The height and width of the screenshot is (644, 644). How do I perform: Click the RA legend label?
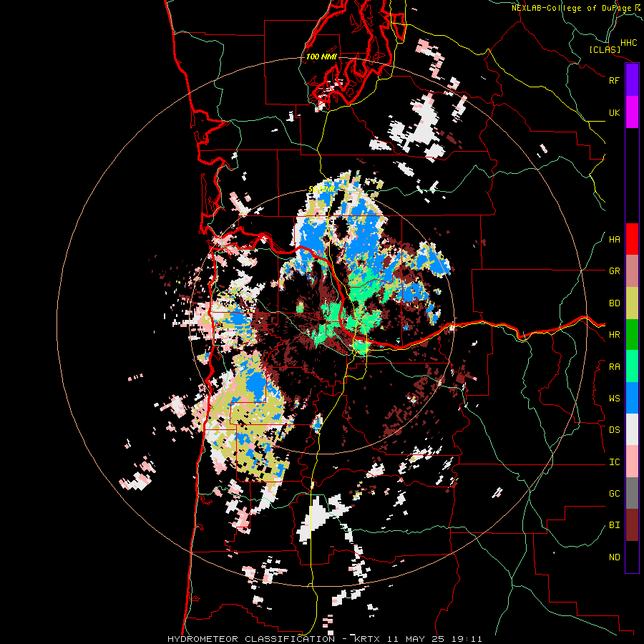614,367
